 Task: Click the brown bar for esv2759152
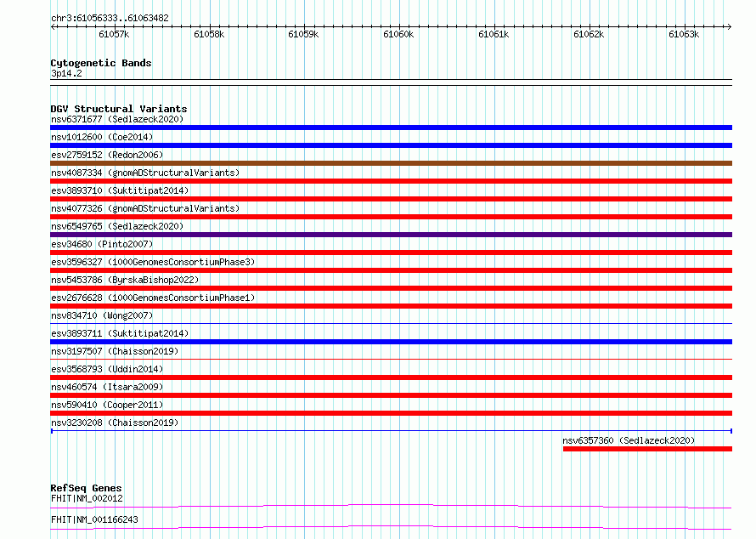(x=391, y=163)
